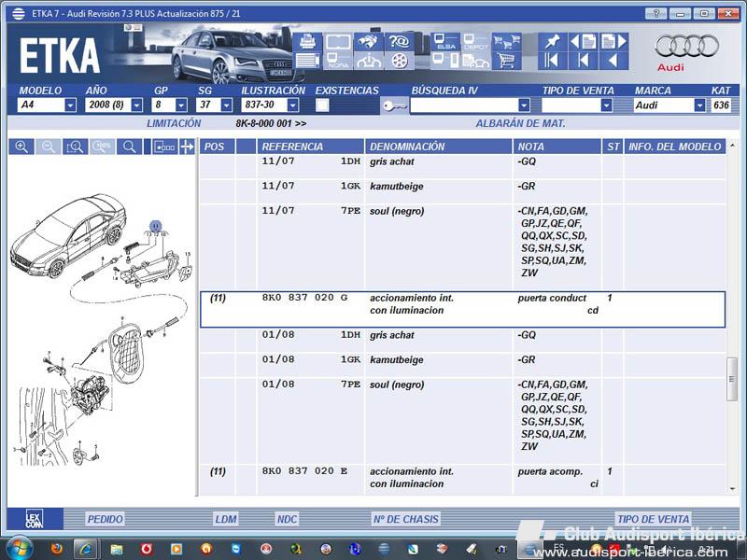747x560 pixels.
Task: Select part row 8K0 837 020 E
Action: 462,480
